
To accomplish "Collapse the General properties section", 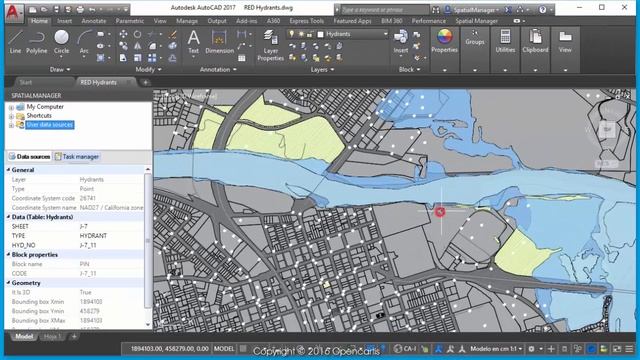I will (8, 170).
